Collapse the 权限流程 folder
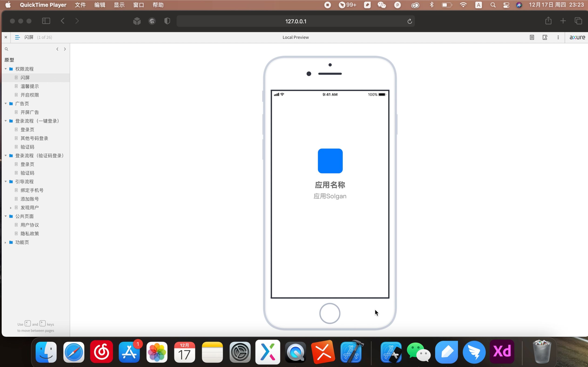This screenshot has width=588, height=367. (6, 69)
